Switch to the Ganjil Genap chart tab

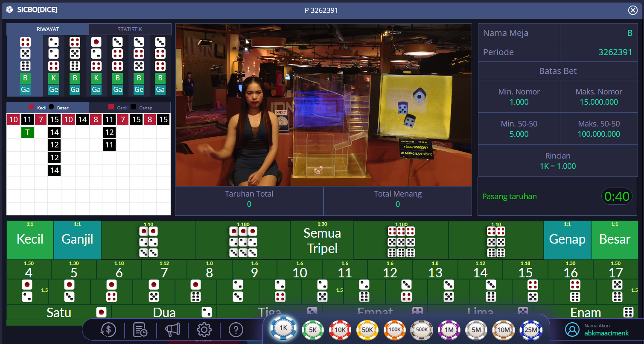130,108
